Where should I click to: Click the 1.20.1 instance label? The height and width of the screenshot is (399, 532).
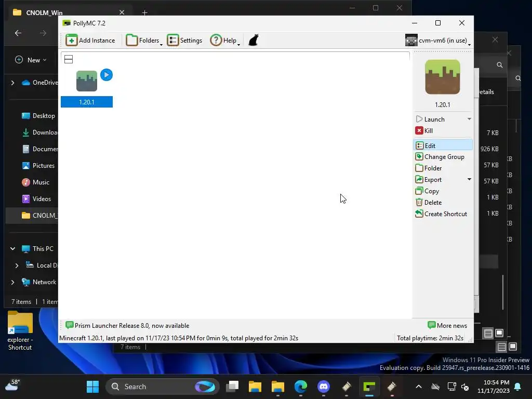87,102
